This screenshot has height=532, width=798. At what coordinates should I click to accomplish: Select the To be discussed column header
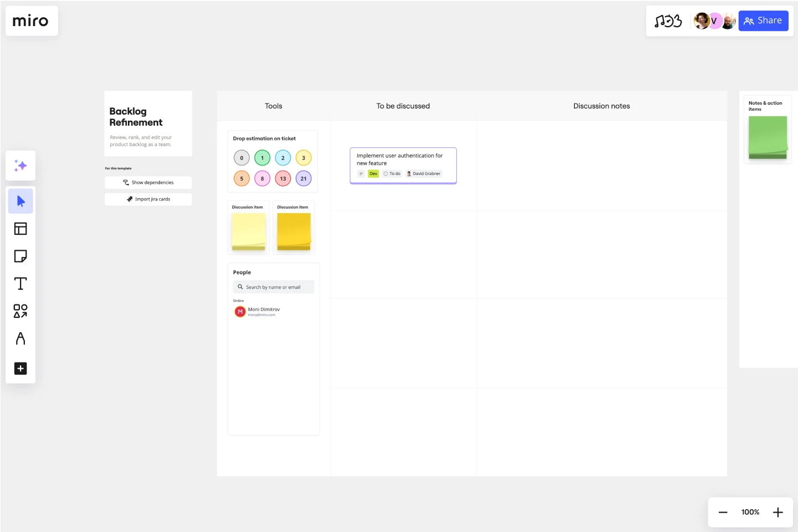403,106
